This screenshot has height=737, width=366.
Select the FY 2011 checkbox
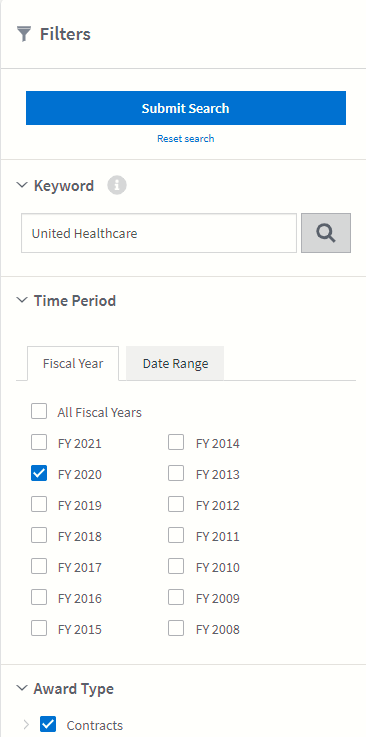(176, 535)
